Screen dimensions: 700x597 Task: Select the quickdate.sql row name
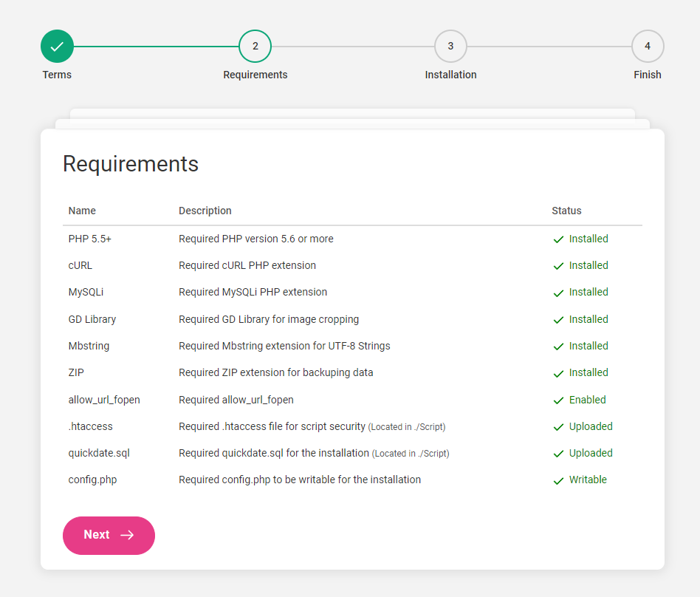tap(99, 453)
